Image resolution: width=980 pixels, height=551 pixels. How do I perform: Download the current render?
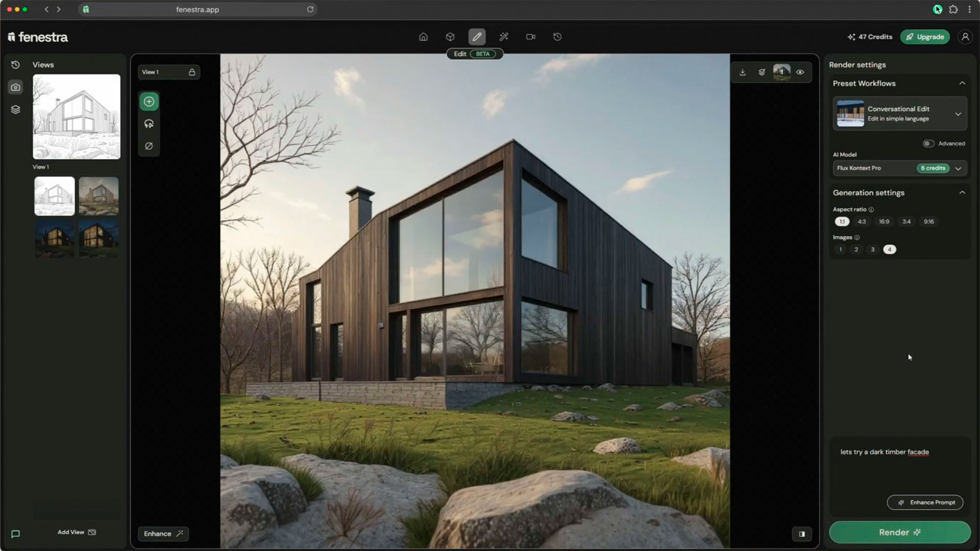pyautogui.click(x=743, y=72)
